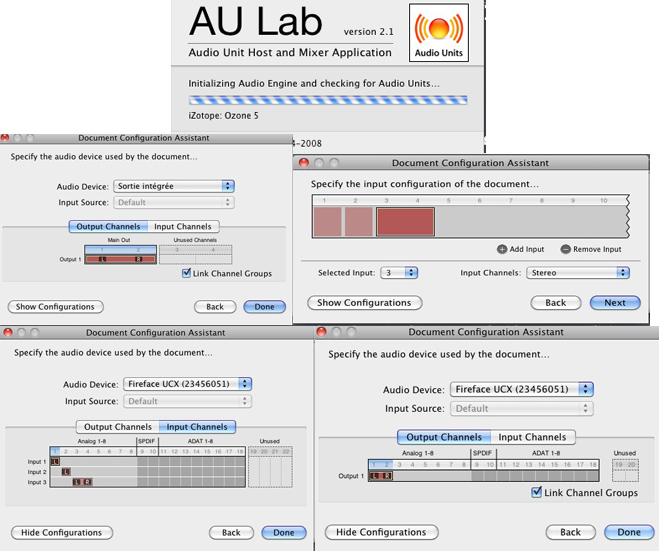Click Show Configurations in Sortie intégrée window

click(x=55, y=307)
